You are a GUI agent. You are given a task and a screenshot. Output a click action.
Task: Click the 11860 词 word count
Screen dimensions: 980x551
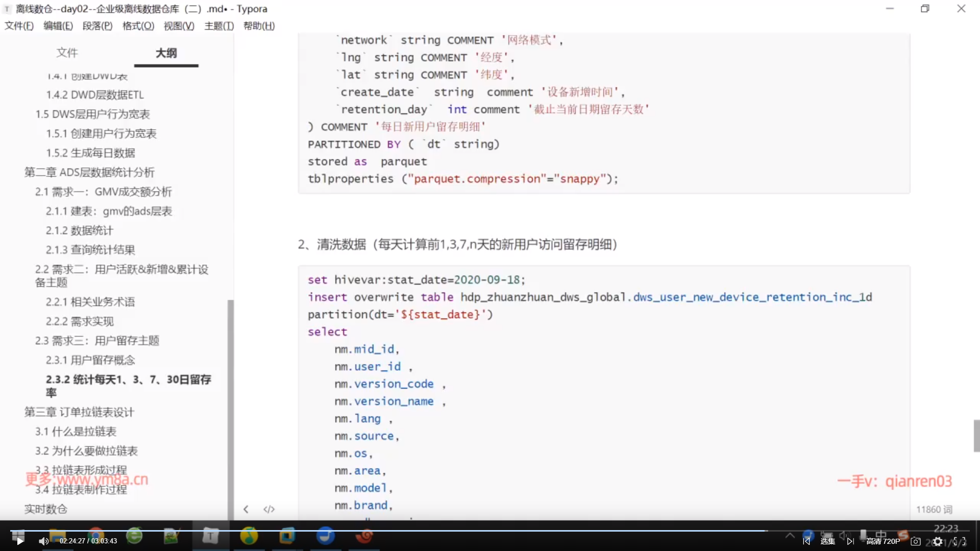point(934,509)
